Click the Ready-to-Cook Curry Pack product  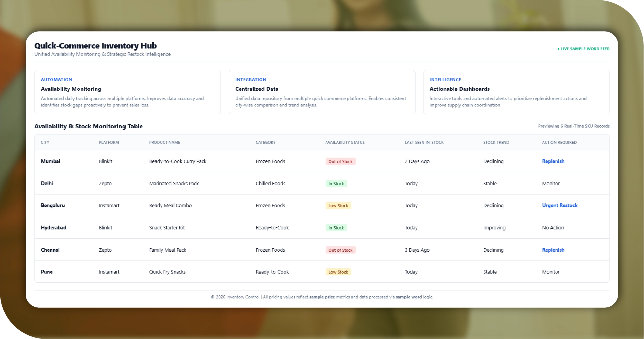coord(178,161)
